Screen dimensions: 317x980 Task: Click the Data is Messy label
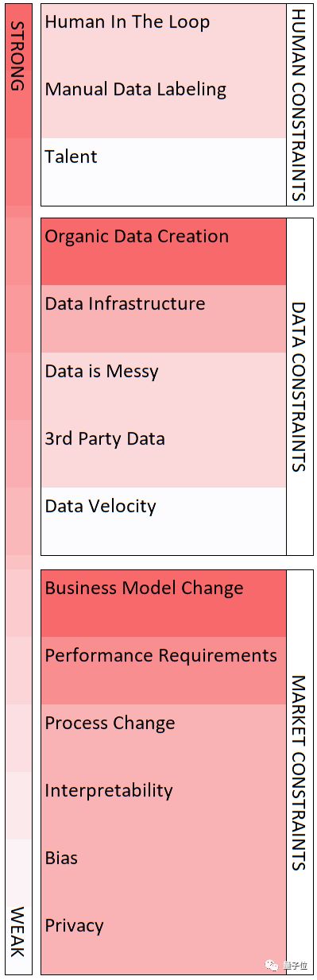[x=102, y=372]
